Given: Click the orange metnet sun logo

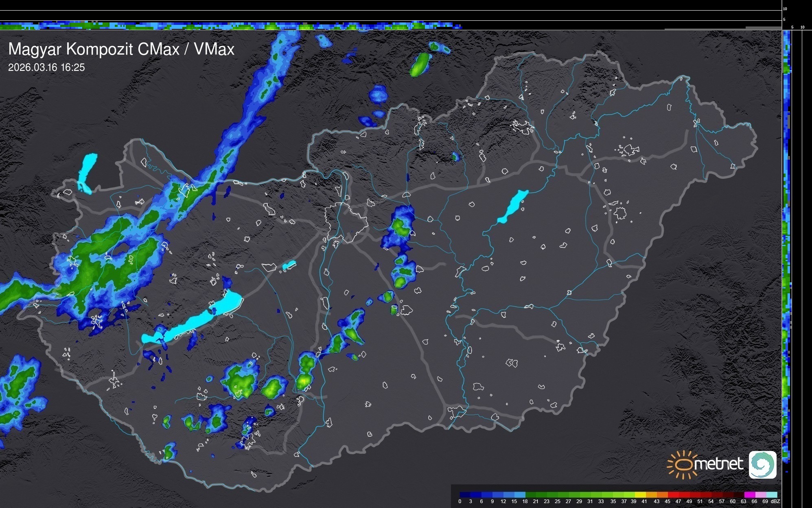Looking at the screenshot, I should [x=684, y=464].
